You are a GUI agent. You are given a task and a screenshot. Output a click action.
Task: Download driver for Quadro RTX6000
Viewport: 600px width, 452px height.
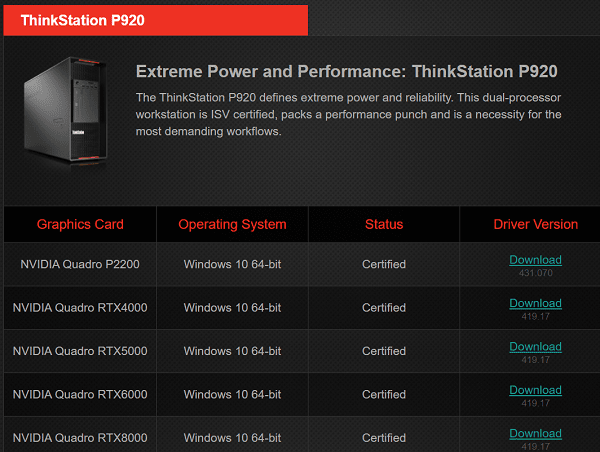coord(535,390)
